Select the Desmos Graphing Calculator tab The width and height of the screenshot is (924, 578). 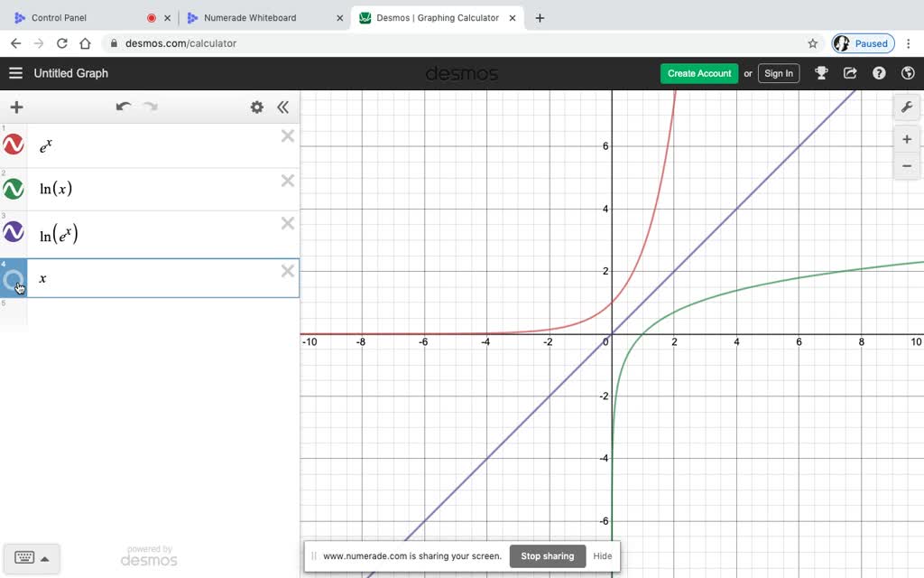point(438,18)
